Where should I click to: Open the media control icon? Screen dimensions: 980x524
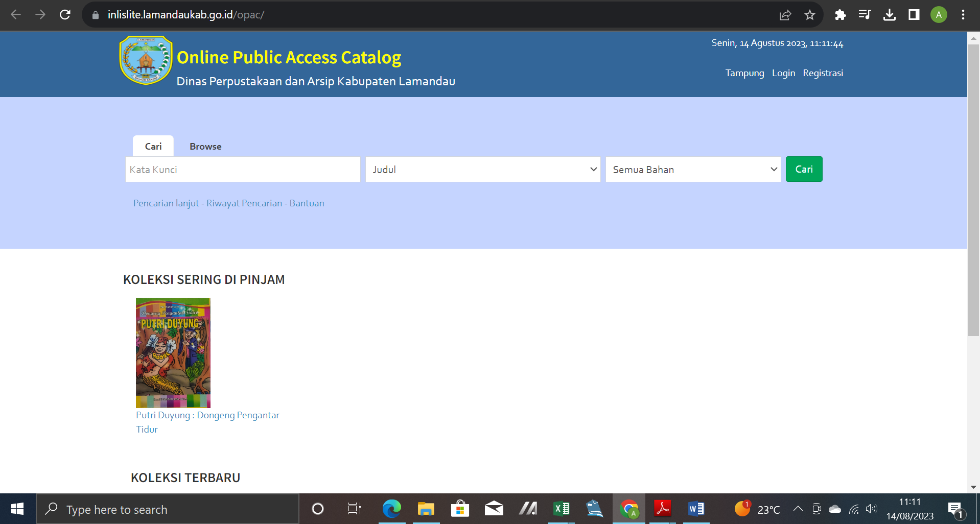click(865, 15)
